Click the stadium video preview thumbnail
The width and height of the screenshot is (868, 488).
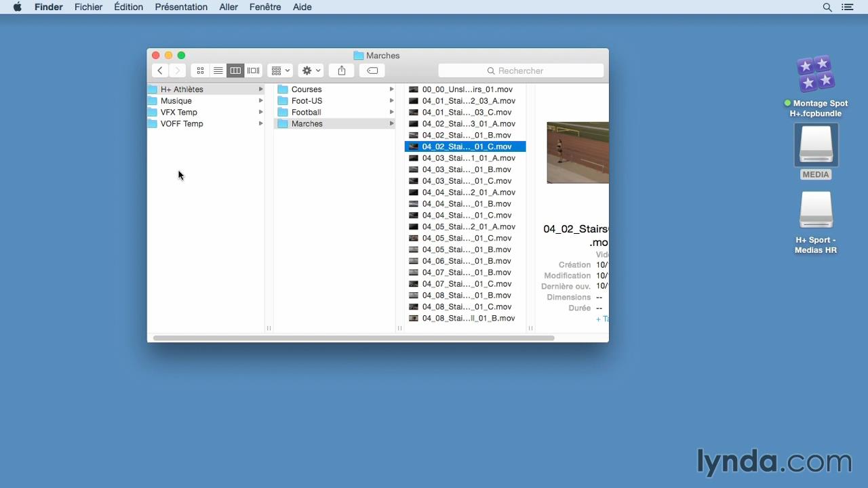coord(578,152)
